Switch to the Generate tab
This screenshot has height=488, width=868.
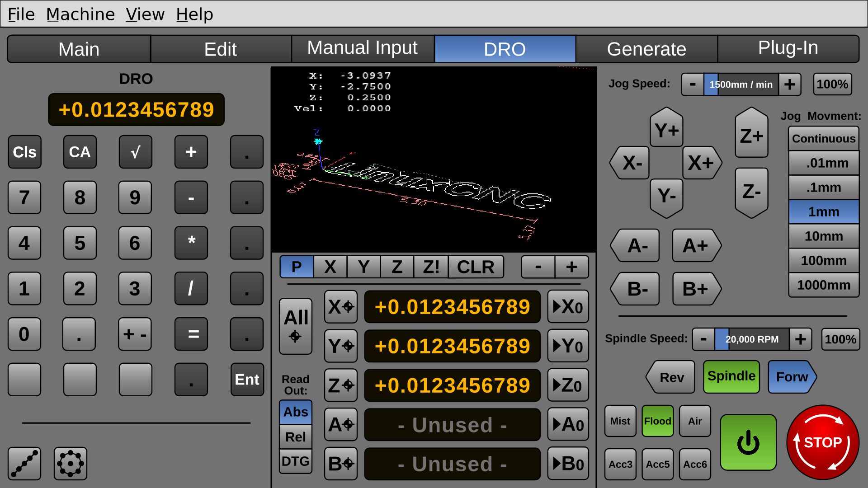(646, 49)
